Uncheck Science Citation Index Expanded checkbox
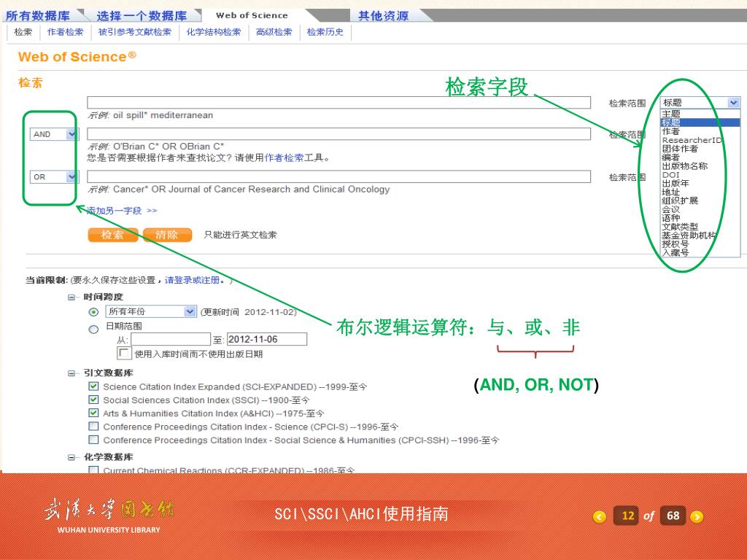The height and width of the screenshot is (560, 747). pyautogui.click(x=94, y=386)
